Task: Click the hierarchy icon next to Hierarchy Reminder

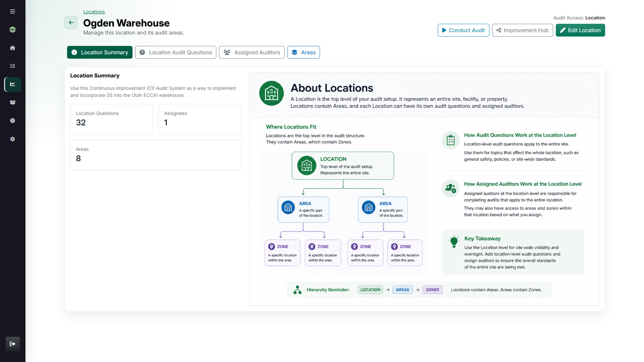Action: point(297,290)
